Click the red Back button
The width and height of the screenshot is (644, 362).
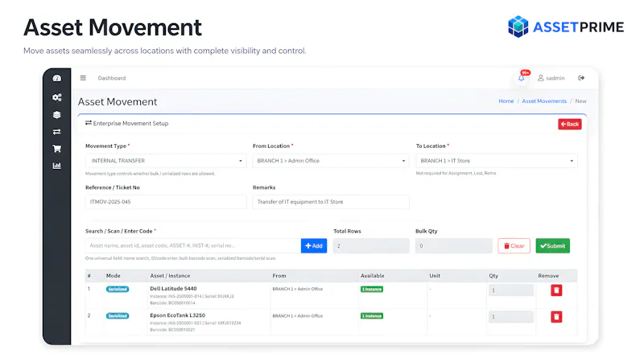point(570,124)
